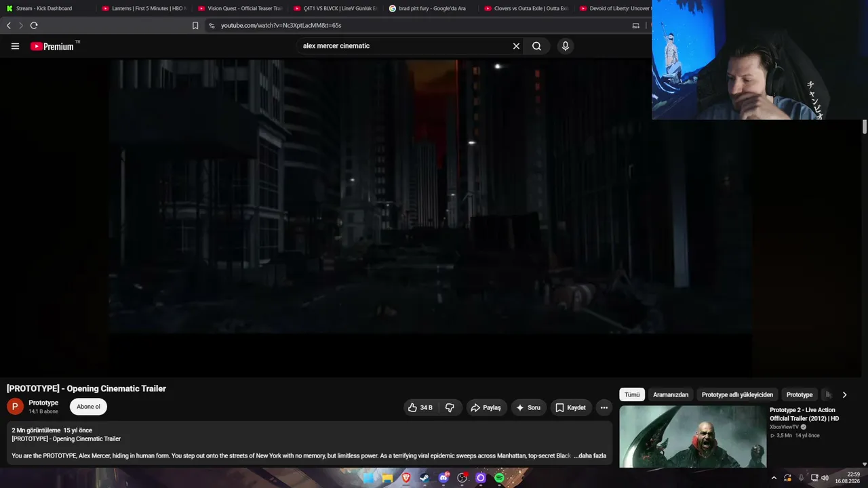Open the Prototype channel avatar
This screenshot has height=488, width=868.
click(15, 407)
